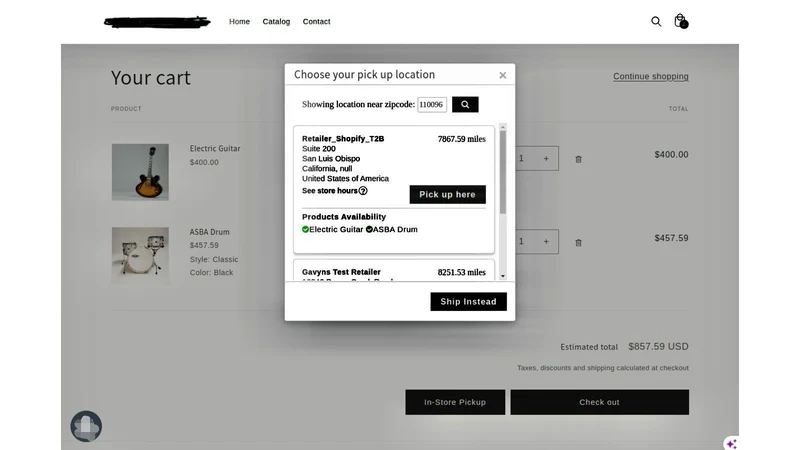Click Electric Guitar $400.00 row total
The height and width of the screenshot is (450, 800).
[x=671, y=155]
